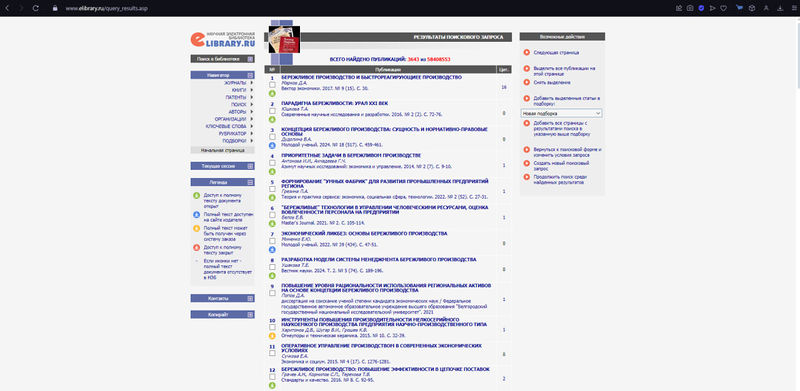Open article Парадигма бережливости: Урал XXI век
The width and height of the screenshot is (800, 391).
tap(313, 104)
